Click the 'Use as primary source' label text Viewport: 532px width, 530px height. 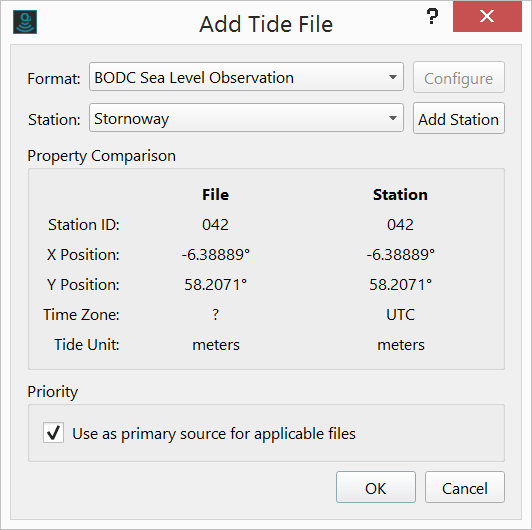point(214,434)
